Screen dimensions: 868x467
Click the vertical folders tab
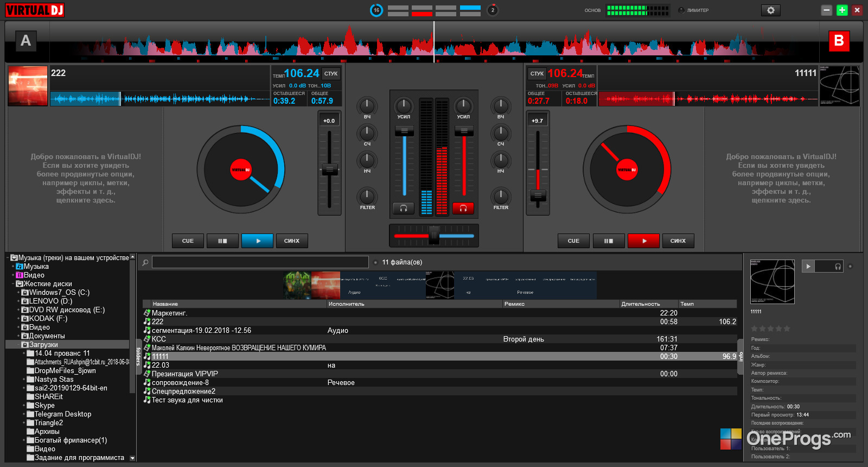tap(138, 357)
